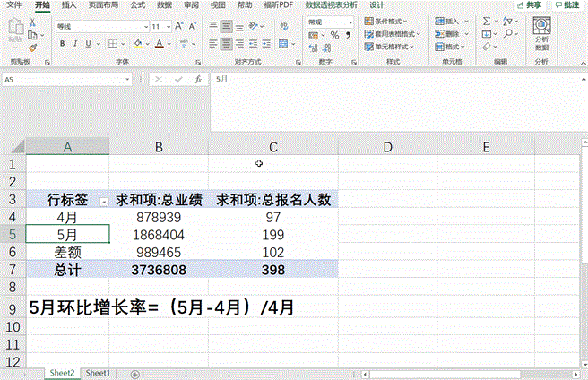Click the Cut scissors icon
This screenshot has height=380, width=588.
coord(33,22)
